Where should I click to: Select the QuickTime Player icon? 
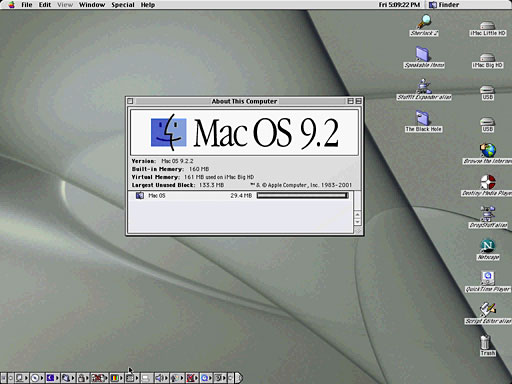pyautogui.click(x=488, y=281)
